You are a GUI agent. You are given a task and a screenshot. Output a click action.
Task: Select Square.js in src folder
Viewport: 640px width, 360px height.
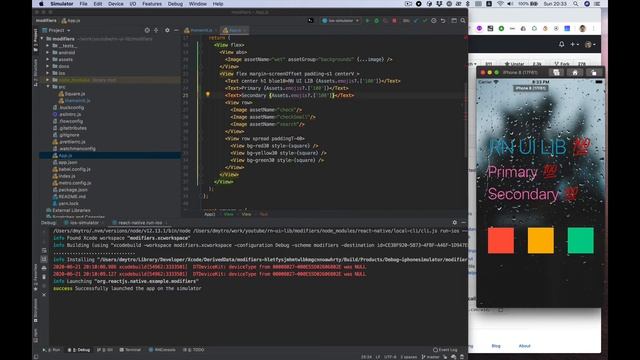[x=75, y=93]
